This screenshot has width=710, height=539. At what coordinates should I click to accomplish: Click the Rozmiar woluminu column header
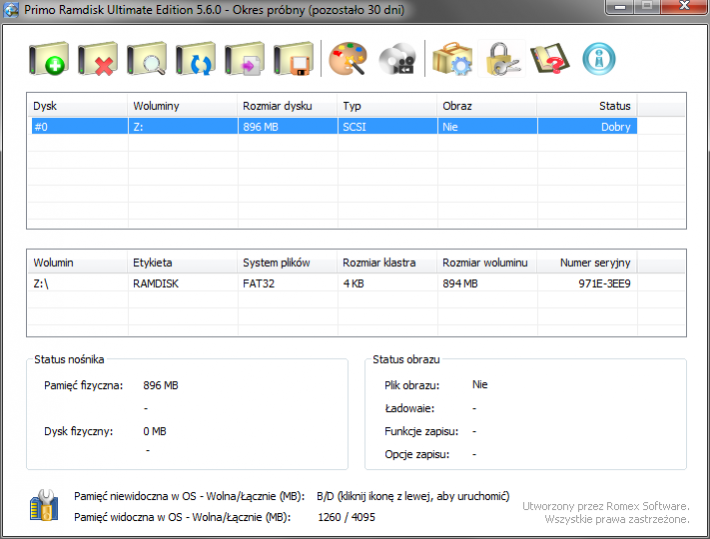pos(487,263)
